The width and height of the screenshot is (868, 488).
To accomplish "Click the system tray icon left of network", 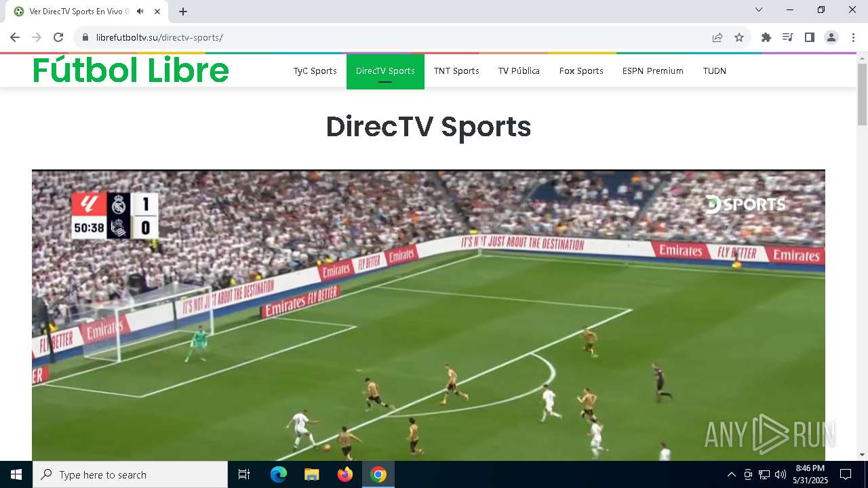I will point(748,474).
